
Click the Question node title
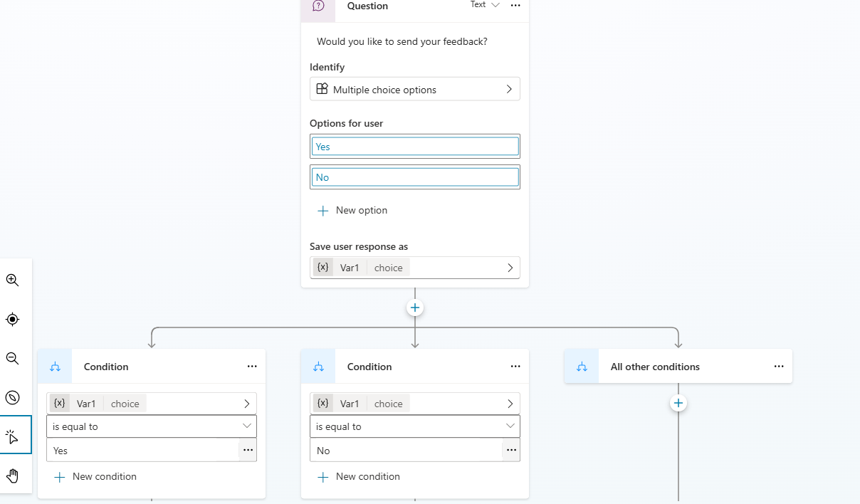point(367,6)
